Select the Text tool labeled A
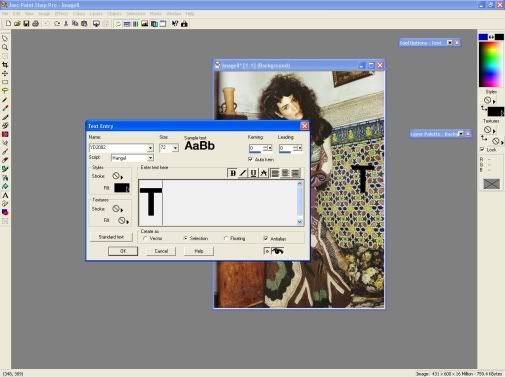This screenshot has height=377, width=505. coord(5,195)
